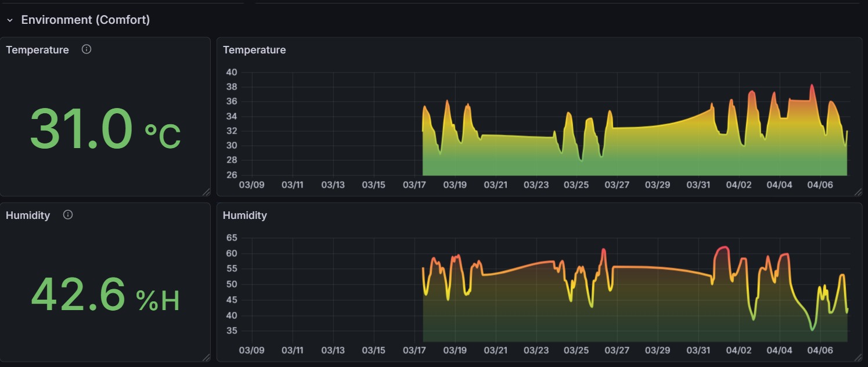Click the 03/17 date label on the Temperature axis

[x=415, y=184]
